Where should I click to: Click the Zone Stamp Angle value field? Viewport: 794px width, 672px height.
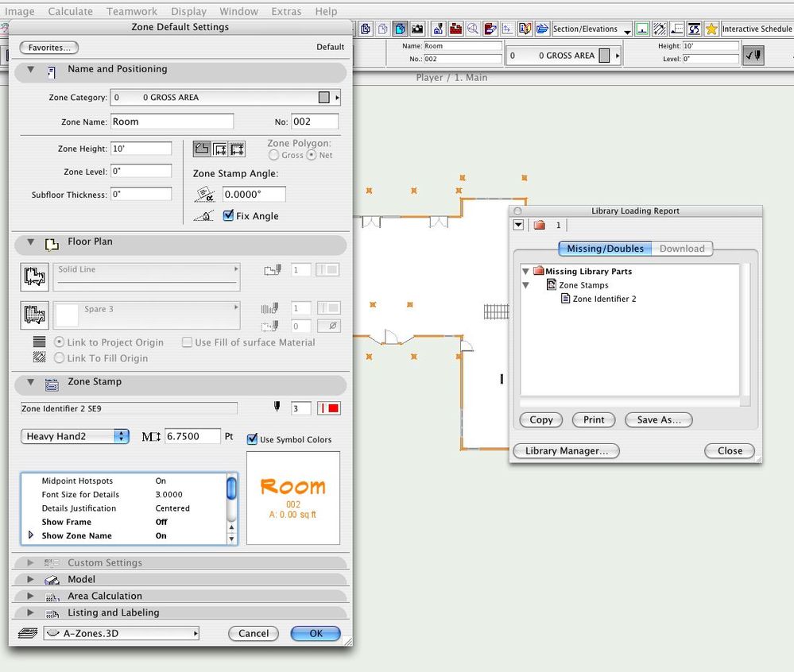tap(254, 195)
